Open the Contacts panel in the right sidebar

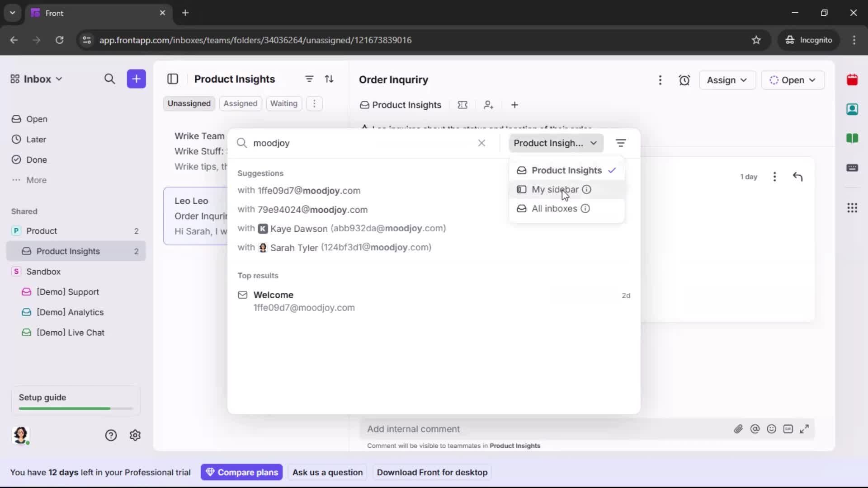tap(853, 109)
